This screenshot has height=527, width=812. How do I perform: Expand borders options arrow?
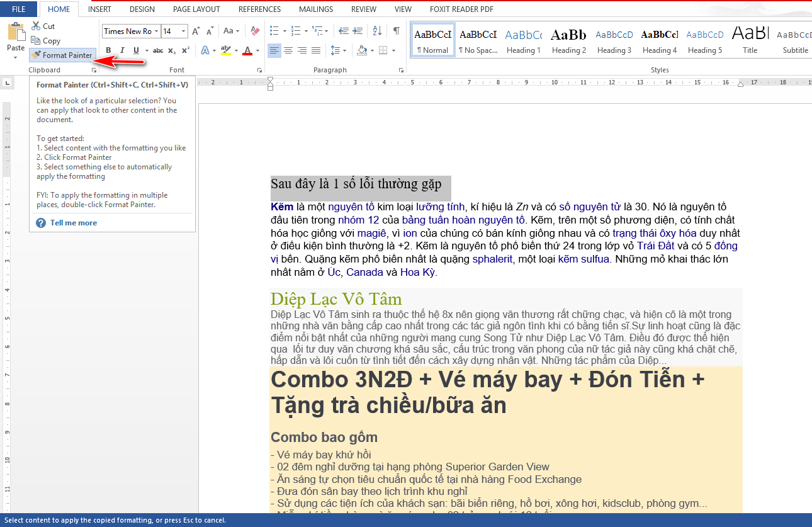[394, 50]
